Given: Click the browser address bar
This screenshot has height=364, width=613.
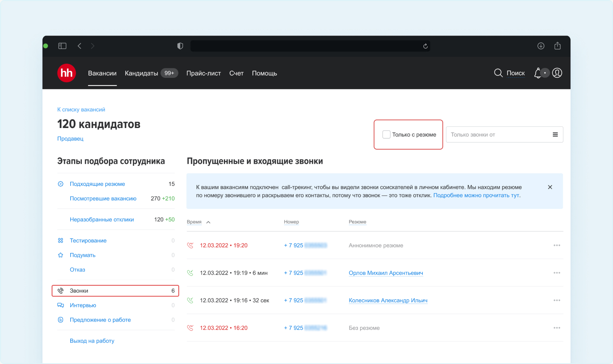Looking at the screenshot, I should point(310,46).
